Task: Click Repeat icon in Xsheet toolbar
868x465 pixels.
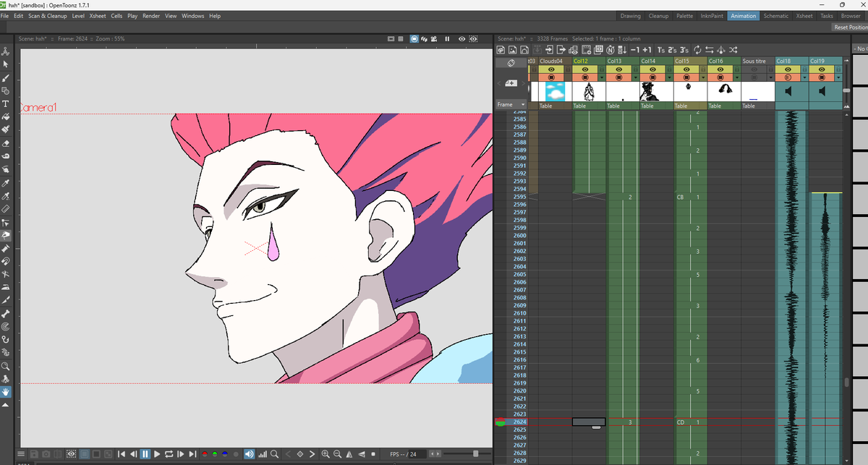Action: (697, 50)
